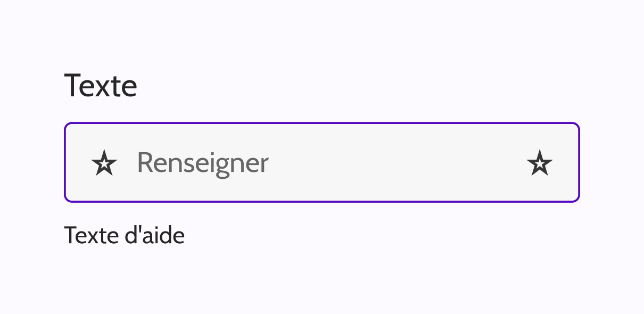Click the leading star icon in the field
The width and height of the screenshot is (644, 314).
click(104, 163)
